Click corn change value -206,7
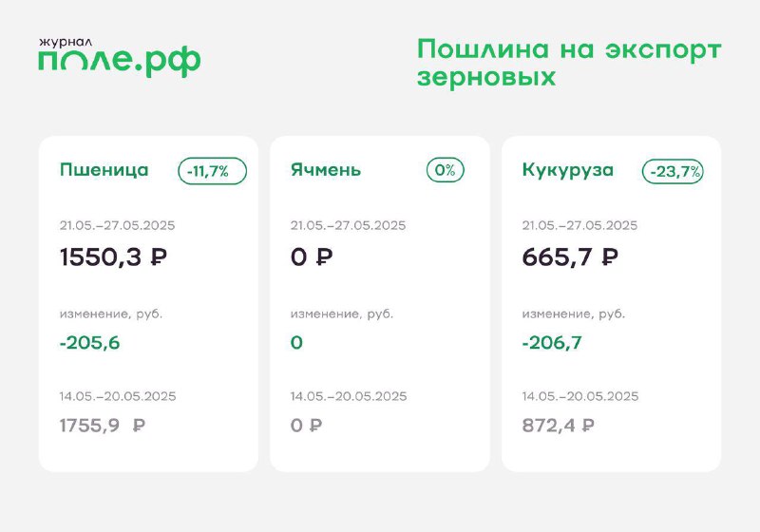760x532 pixels. [x=552, y=343]
